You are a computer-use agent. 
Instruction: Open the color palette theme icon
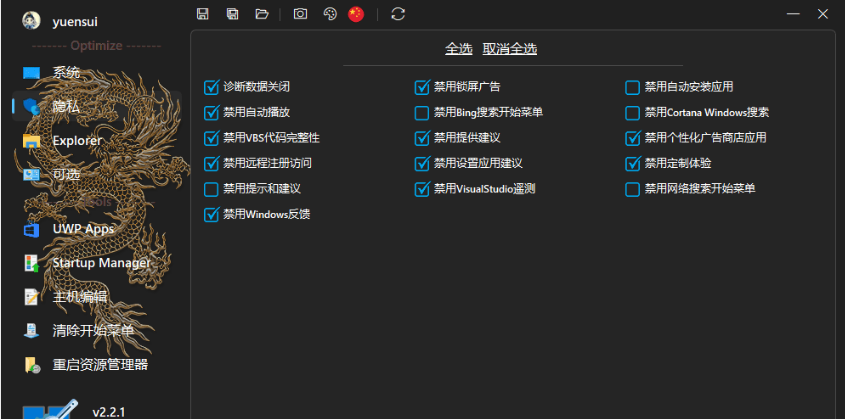pos(330,14)
